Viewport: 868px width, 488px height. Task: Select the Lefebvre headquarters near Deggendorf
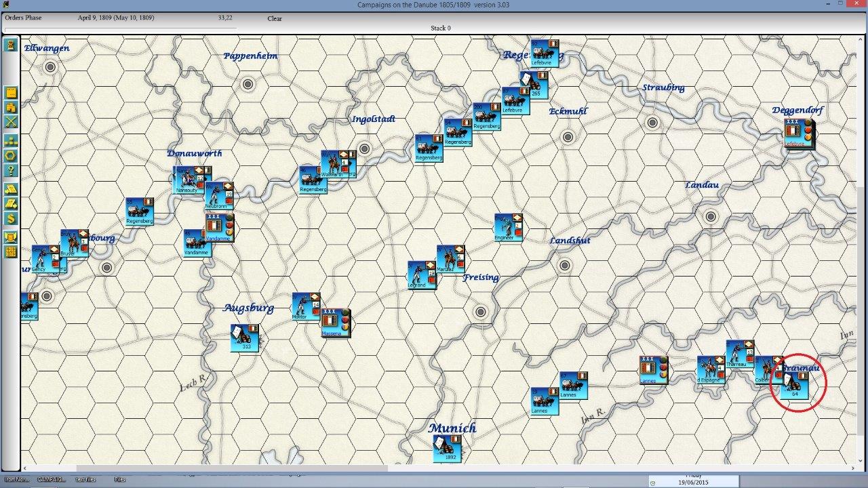pos(798,133)
